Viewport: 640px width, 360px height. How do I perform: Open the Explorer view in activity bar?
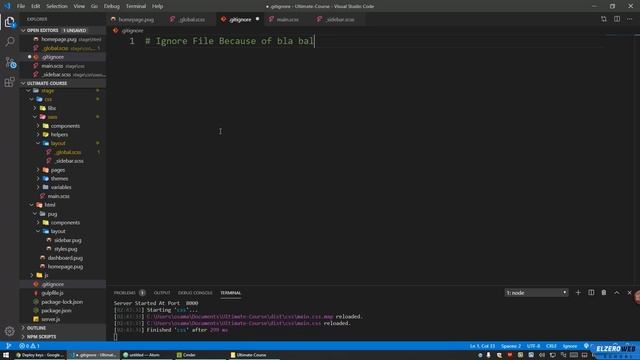click(x=10, y=22)
